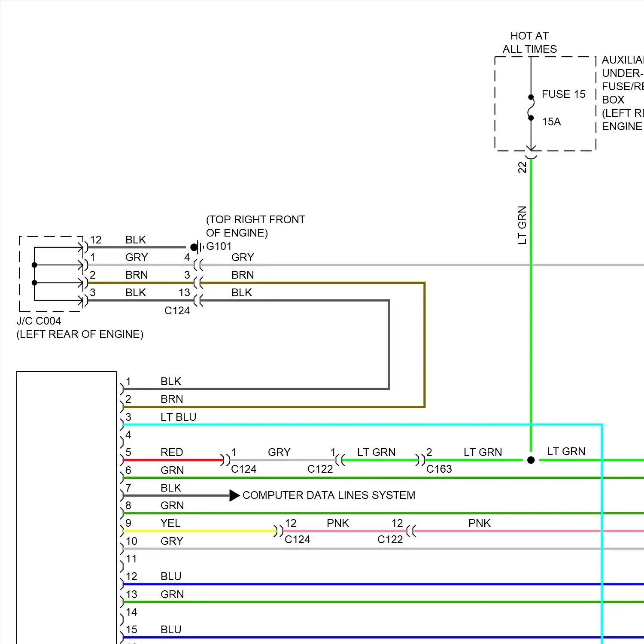
Task: Select the vertical LT GRN wire label
Action: (522, 225)
